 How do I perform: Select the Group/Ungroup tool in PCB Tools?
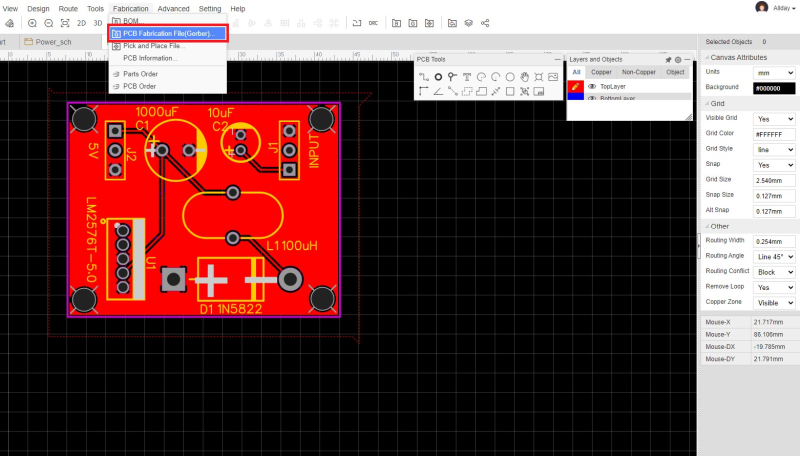pyautogui.click(x=524, y=91)
